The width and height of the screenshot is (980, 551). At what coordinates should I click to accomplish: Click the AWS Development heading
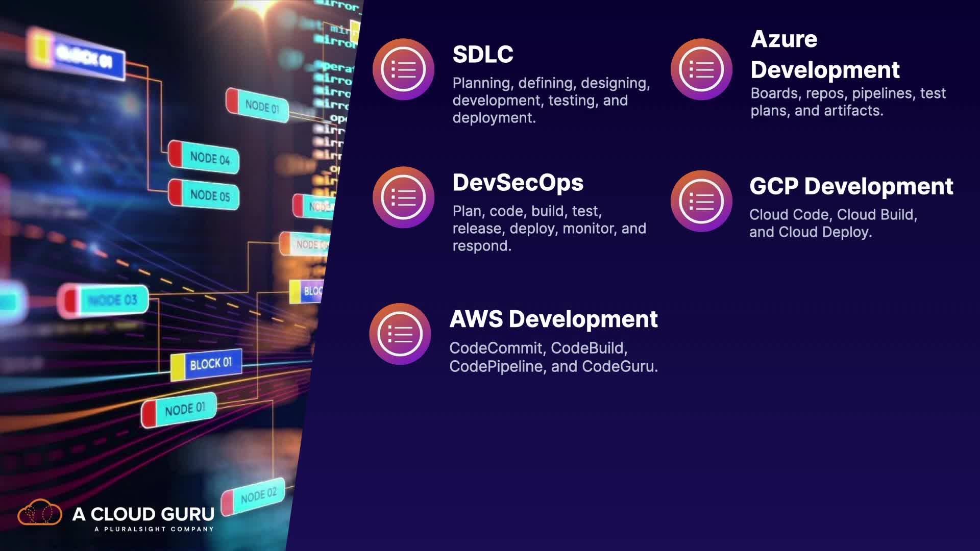553,319
